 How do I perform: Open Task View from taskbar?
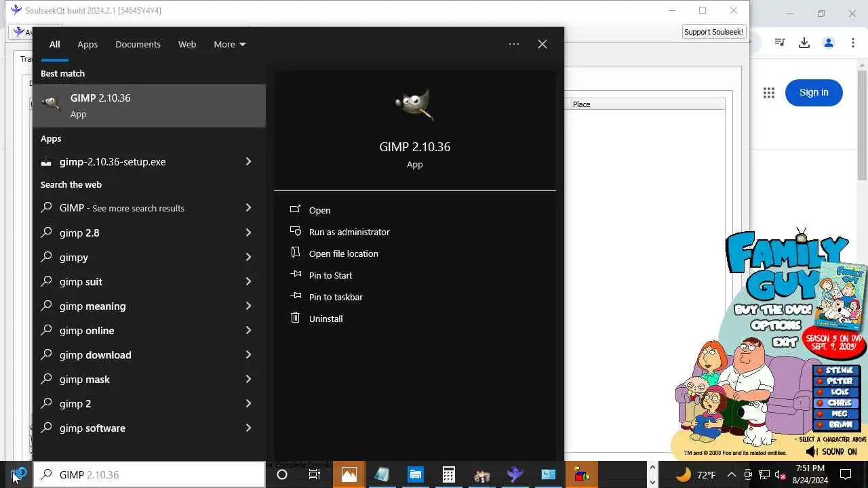[315, 474]
